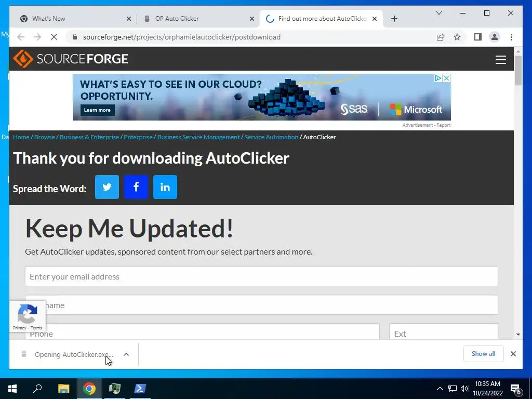Toggle the Chrome side panel

click(478, 37)
